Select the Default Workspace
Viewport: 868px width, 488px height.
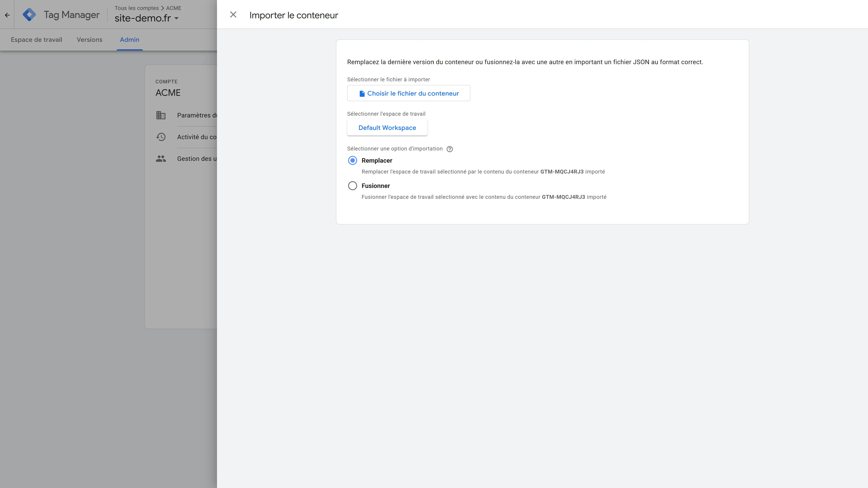coord(387,128)
